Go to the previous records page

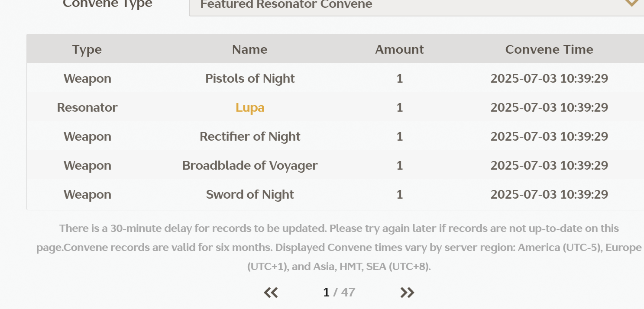click(271, 293)
